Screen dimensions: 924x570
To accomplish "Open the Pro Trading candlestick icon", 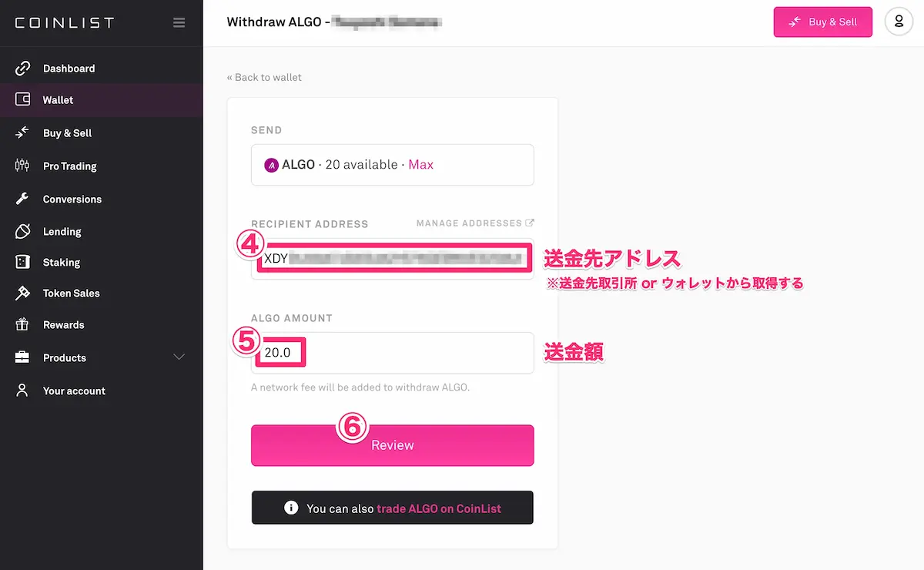I will click(22, 166).
